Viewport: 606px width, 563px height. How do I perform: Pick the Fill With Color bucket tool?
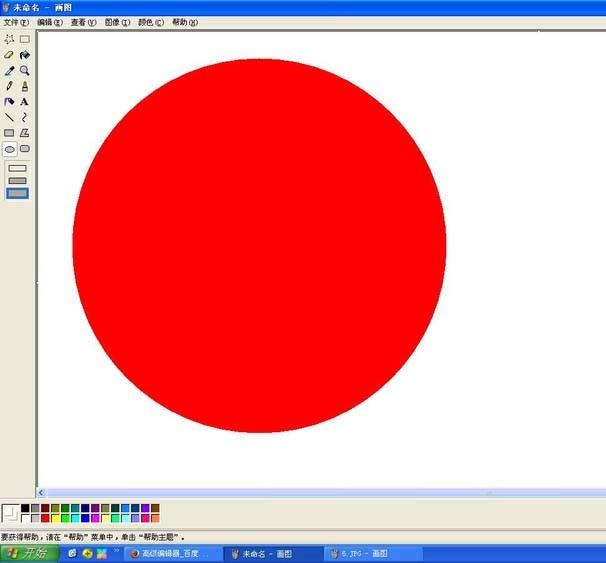tap(25, 55)
